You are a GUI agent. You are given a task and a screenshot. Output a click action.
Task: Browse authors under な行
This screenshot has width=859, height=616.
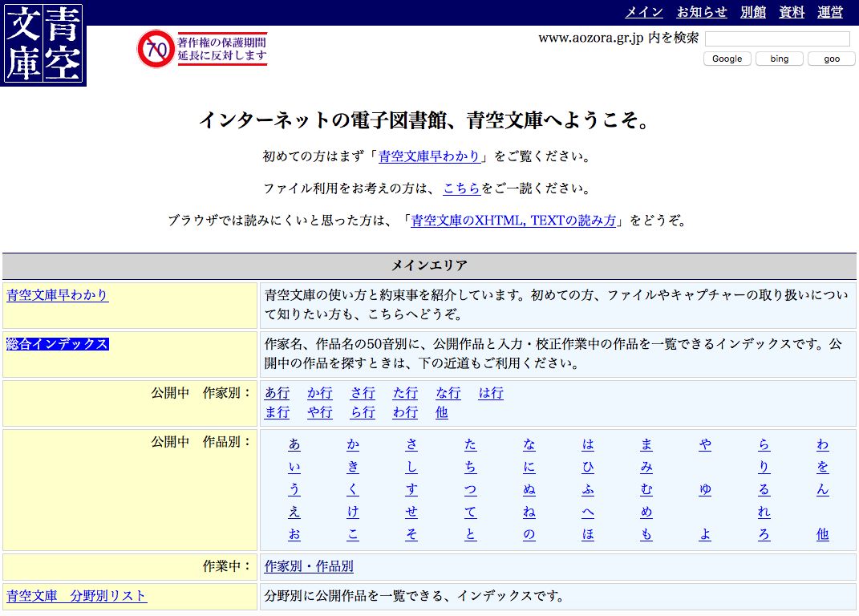(448, 393)
